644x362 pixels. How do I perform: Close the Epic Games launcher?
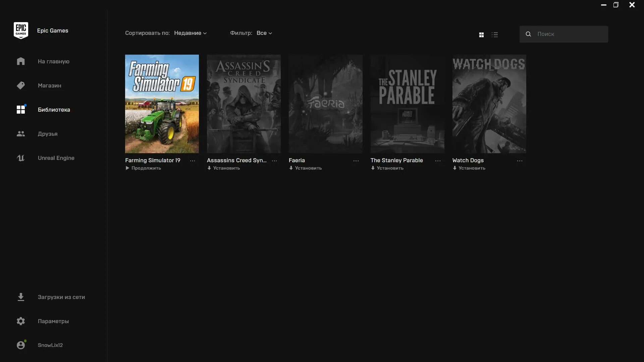point(632,5)
